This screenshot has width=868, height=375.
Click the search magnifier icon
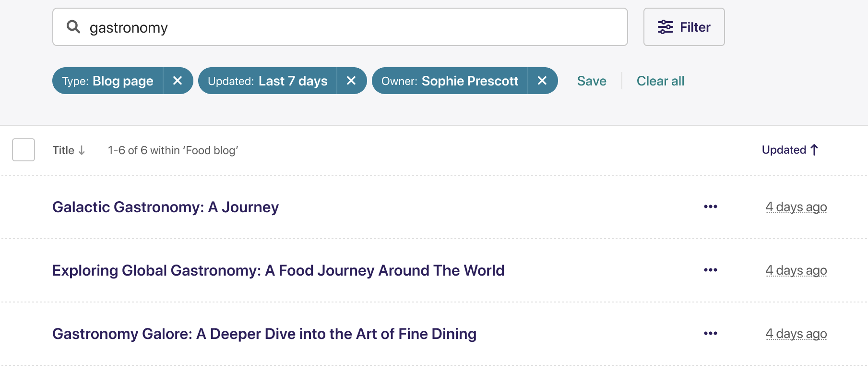click(73, 27)
